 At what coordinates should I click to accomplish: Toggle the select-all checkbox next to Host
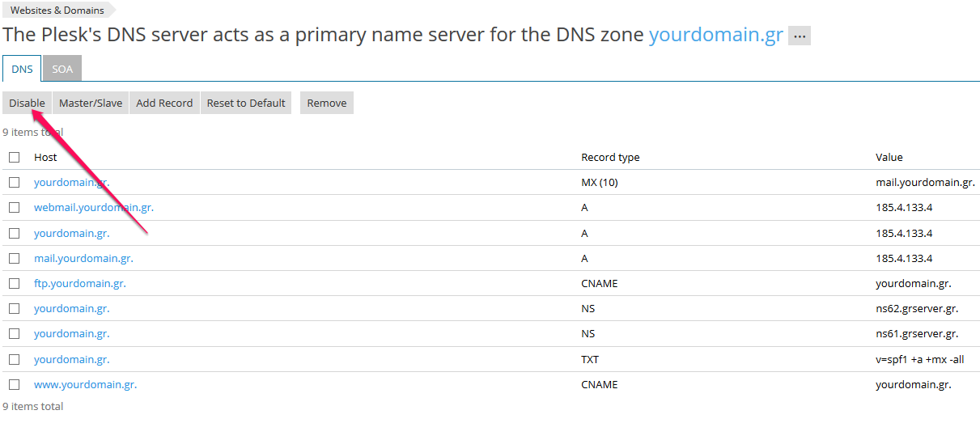click(15, 158)
